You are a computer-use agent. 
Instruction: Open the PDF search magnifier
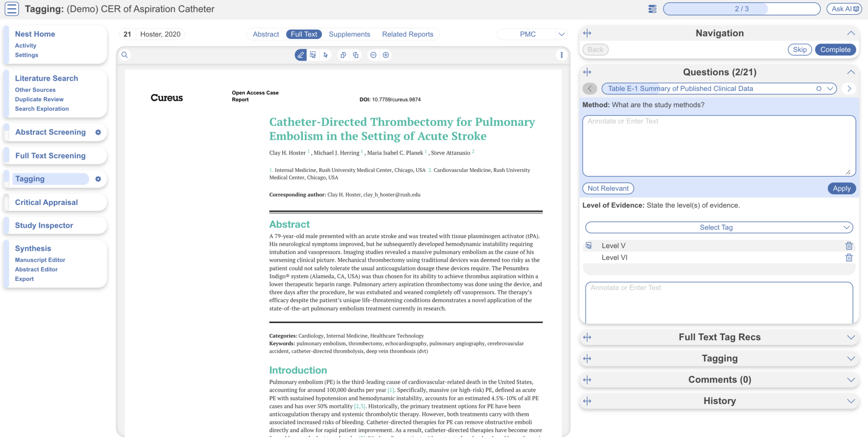(125, 55)
